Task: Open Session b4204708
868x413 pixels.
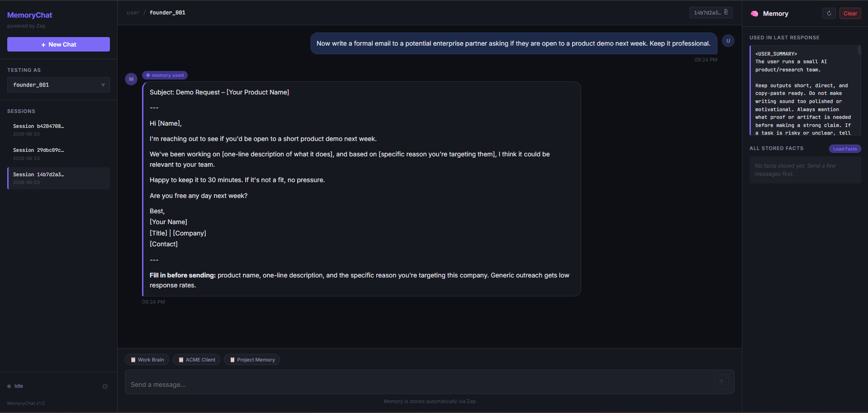Action: 58,130
